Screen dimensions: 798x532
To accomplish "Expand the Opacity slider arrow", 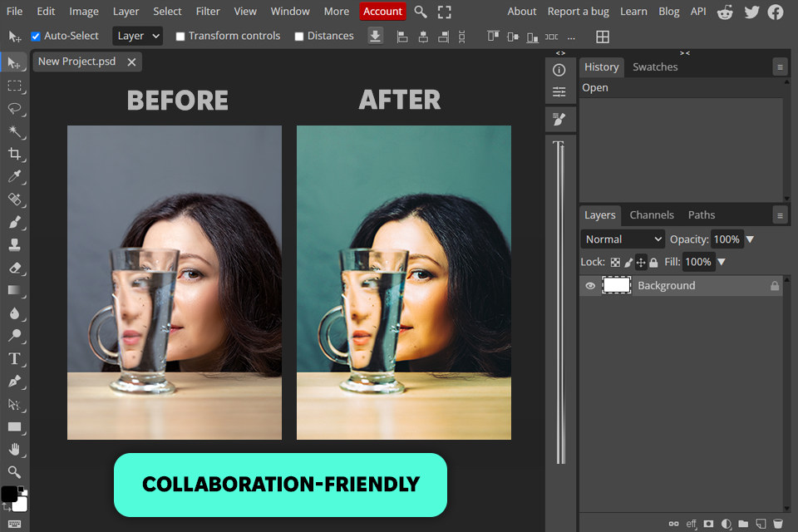I will [750, 239].
